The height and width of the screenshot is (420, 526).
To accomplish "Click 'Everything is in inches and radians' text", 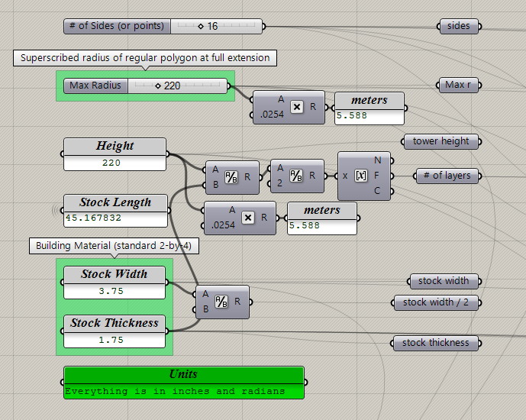I will [x=175, y=391].
